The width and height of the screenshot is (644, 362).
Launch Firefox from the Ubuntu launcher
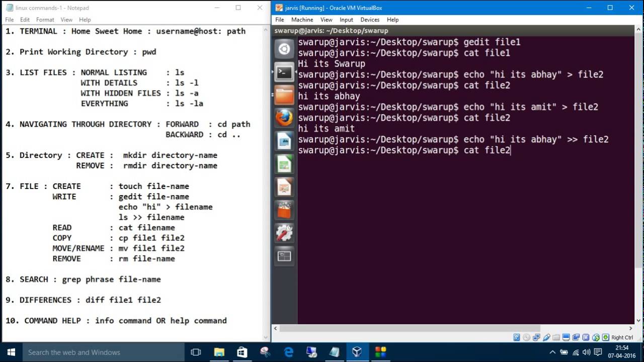pyautogui.click(x=284, y=118)
